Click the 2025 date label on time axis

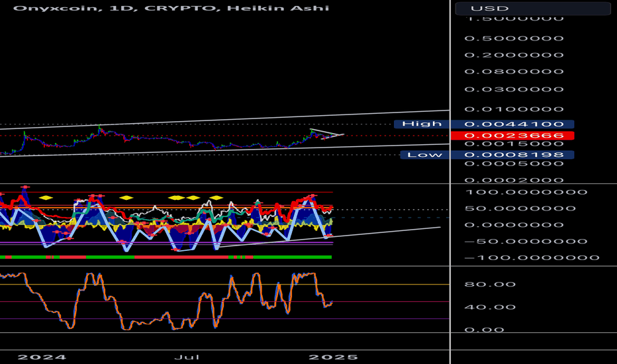click(x=333, y=357)
